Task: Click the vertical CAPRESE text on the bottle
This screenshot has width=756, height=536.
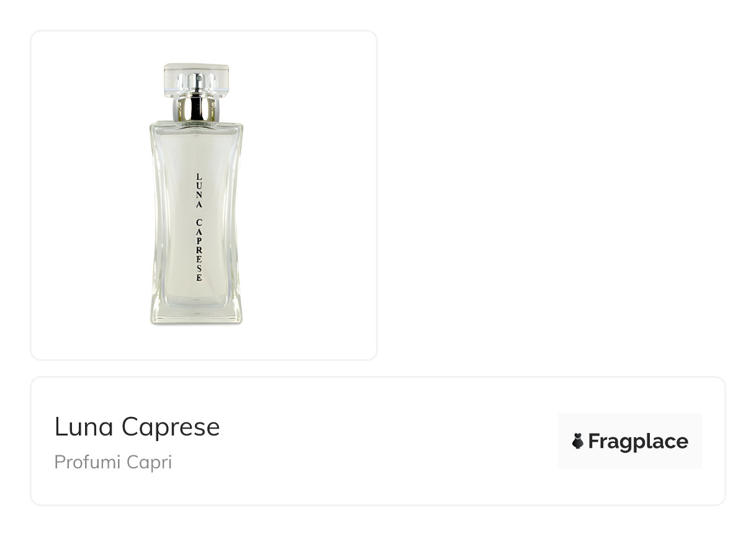Action: point(199,250)
